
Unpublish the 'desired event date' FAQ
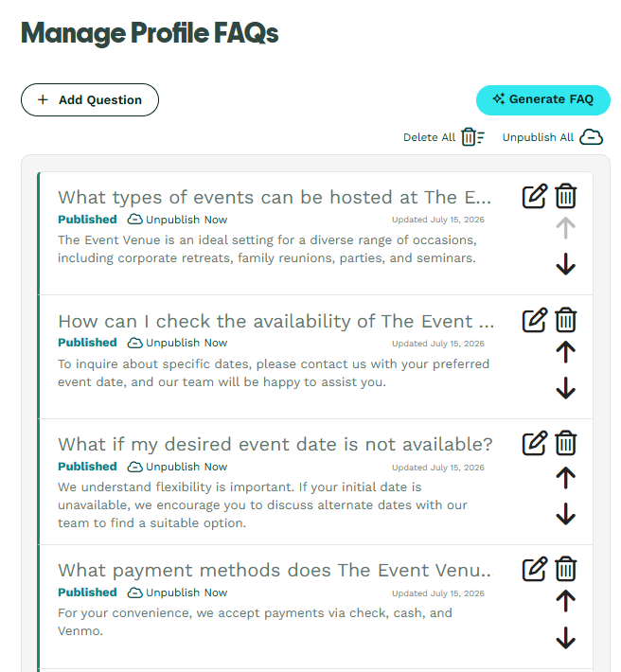[177, 467]
